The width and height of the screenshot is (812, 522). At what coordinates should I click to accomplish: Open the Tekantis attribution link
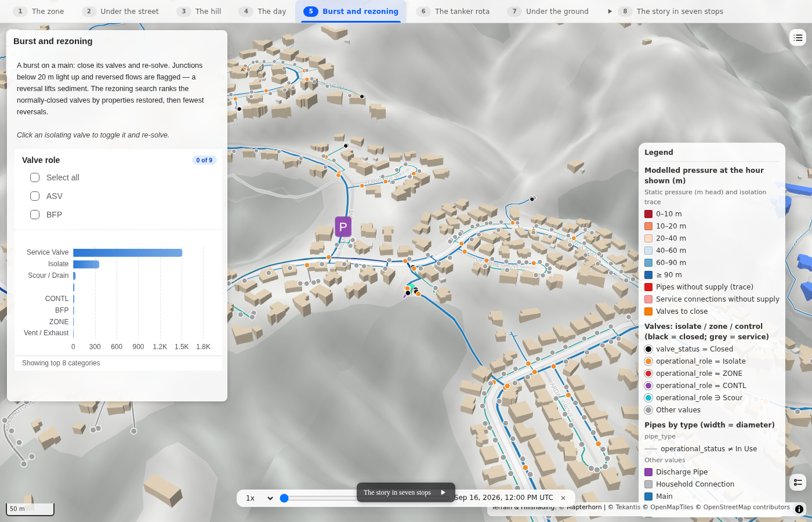point(628,507)
